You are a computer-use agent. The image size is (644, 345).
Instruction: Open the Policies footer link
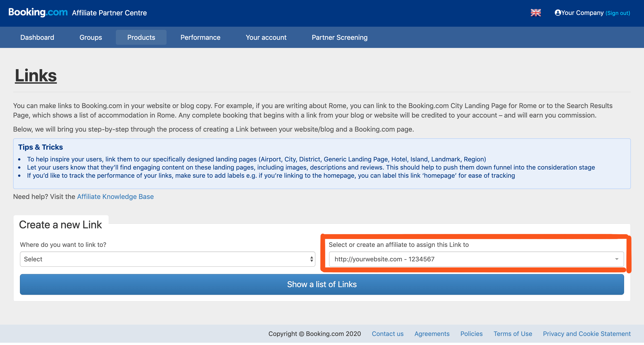[x=471, y=334]
